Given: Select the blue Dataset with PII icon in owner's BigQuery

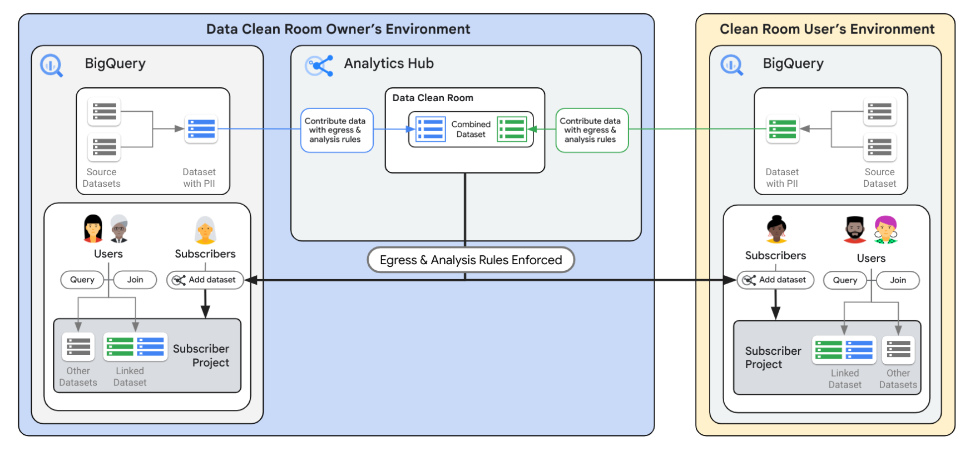Looking at the screenshot, I should point(201,129).
